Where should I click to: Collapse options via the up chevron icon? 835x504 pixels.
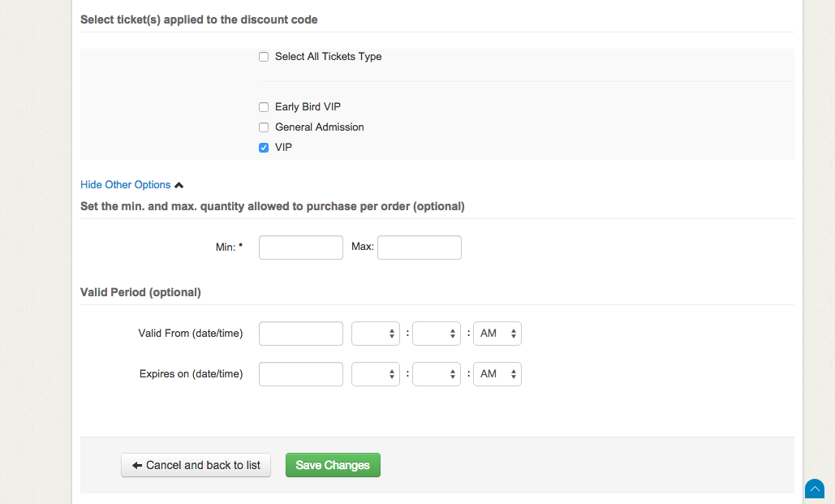tap(179, 185)
